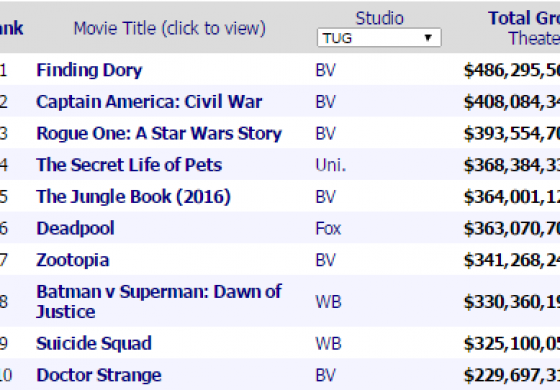Open the Deadpool movie link
This screenshot has height=390, width=560.
pos(75,229)
